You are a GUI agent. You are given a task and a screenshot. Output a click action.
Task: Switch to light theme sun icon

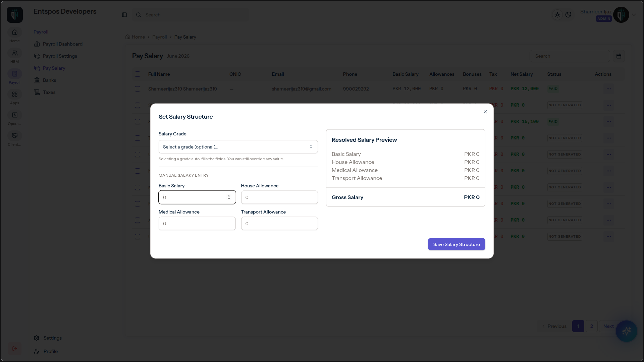point(557,15)
